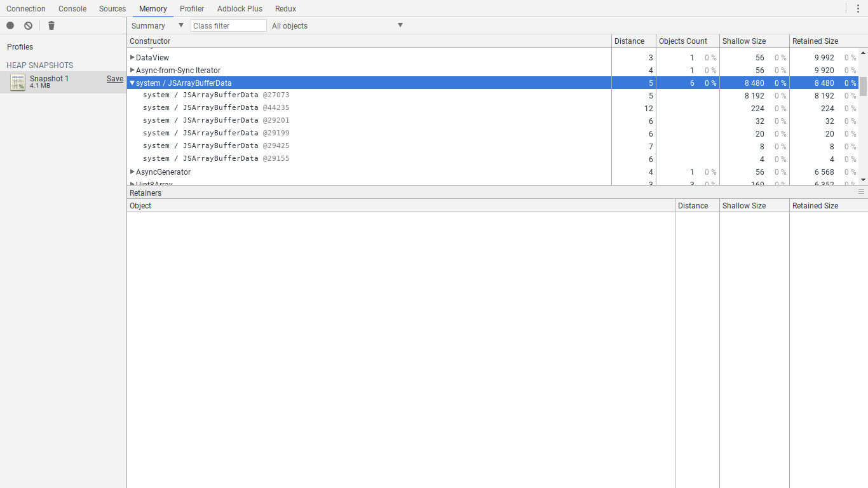Image resolution: width=868 pixels, height=488 pixels.
Task: Expand the DataView constructor row
Action: pyautogui.click(x=132, y=57)
